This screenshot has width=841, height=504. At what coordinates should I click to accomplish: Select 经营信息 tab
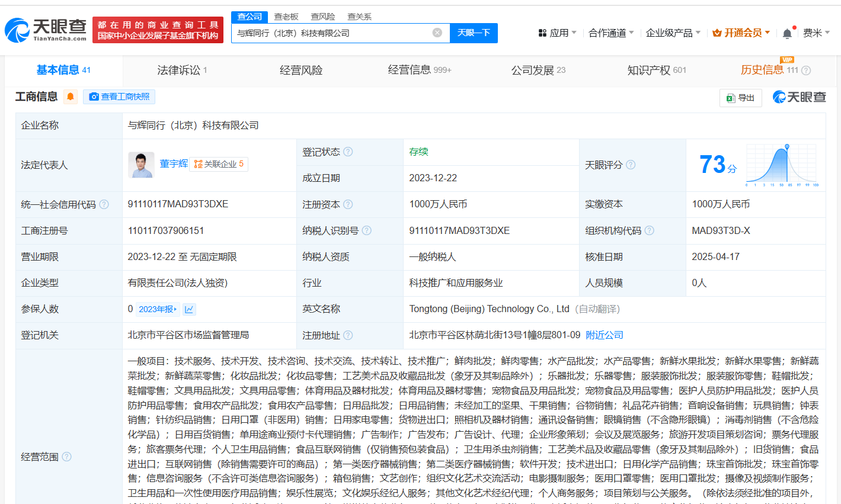(420, 70)
